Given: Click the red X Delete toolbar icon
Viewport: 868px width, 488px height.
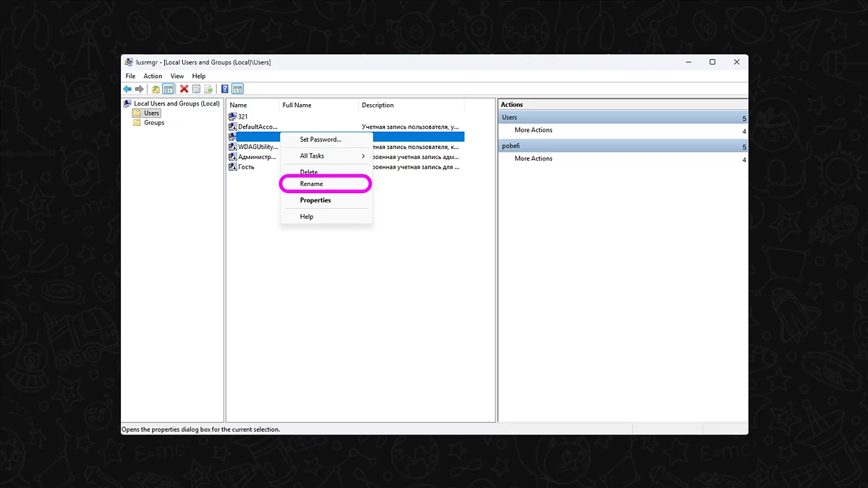Looking at the screenshot, I should coord(184,89).
